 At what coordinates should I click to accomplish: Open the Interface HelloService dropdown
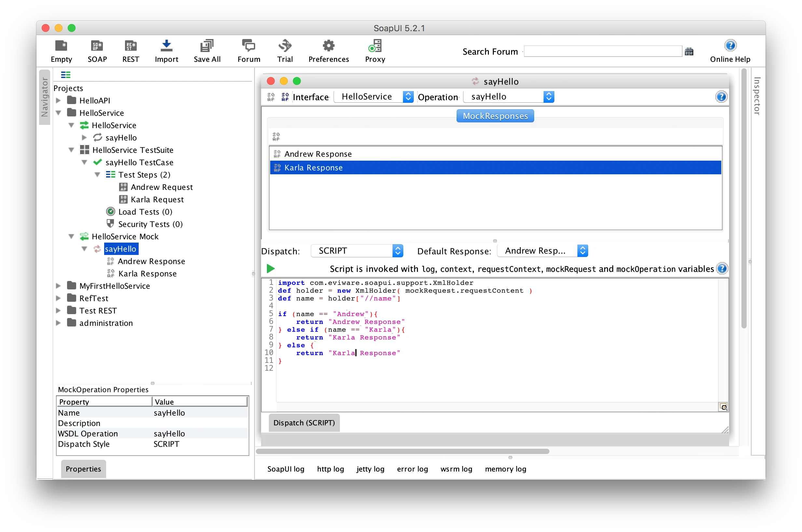(x=374, y=97)
